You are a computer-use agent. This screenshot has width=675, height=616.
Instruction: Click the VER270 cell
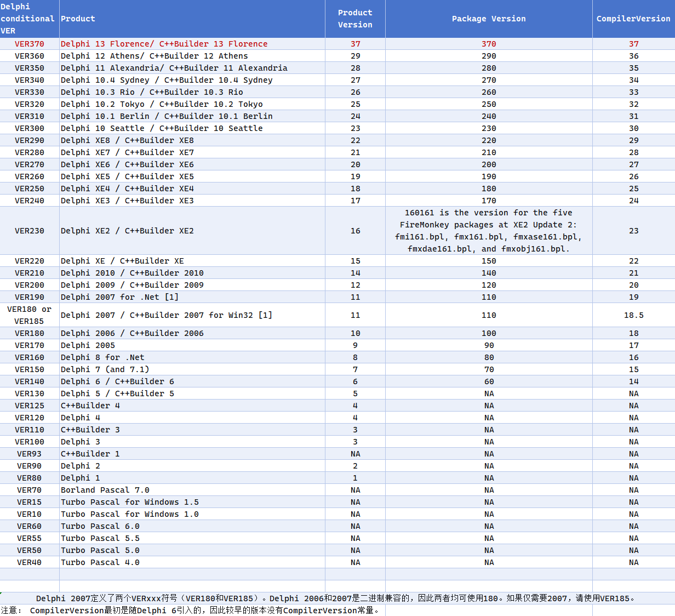30,164
